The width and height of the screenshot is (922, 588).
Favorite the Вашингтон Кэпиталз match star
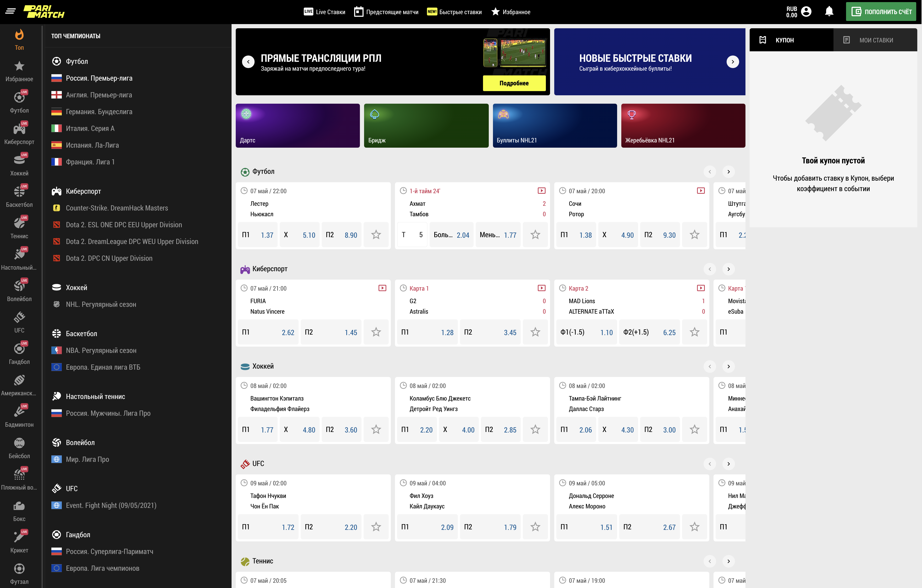tap(376, 430)
